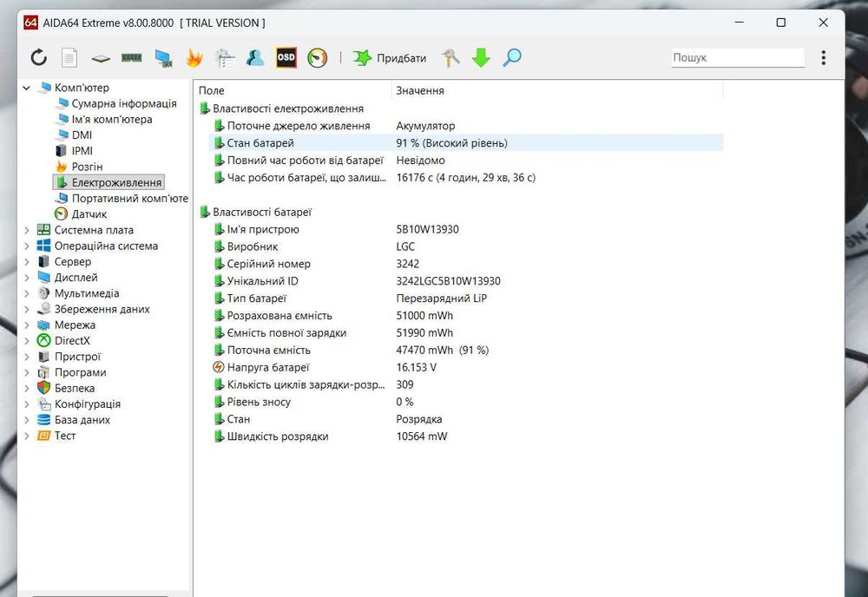Click the Refresh toolbar icon

coord(39,57)
